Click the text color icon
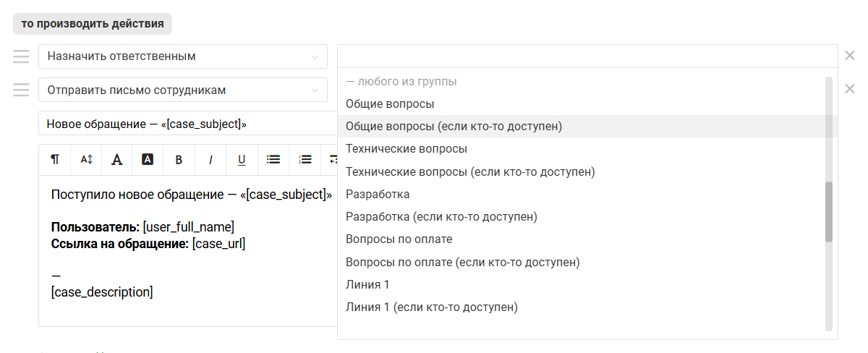 point(116,160)
